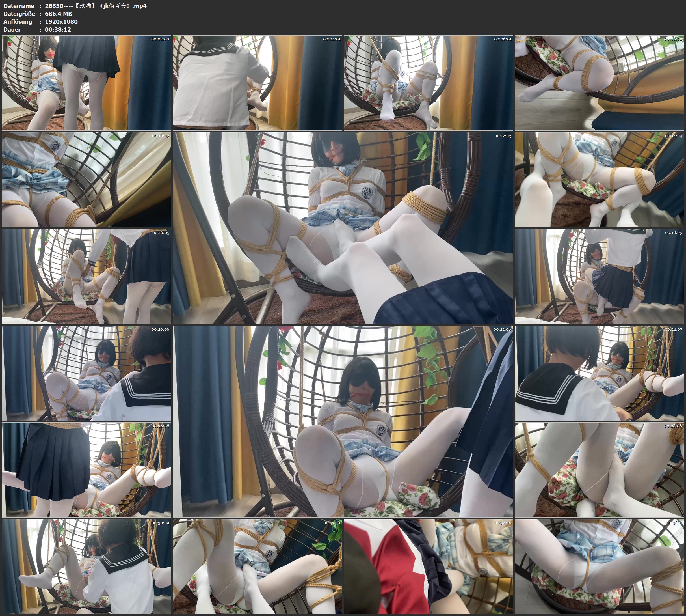Choose the thumbnail with timestamp 00:10:03
Screen dimensions: 686x616
pos(86,180)
